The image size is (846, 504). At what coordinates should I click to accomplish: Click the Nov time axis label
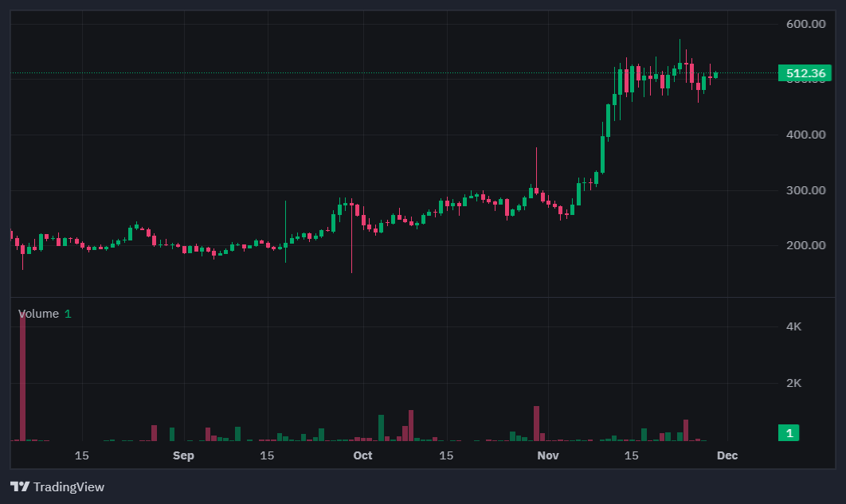[x=547, y=455]
